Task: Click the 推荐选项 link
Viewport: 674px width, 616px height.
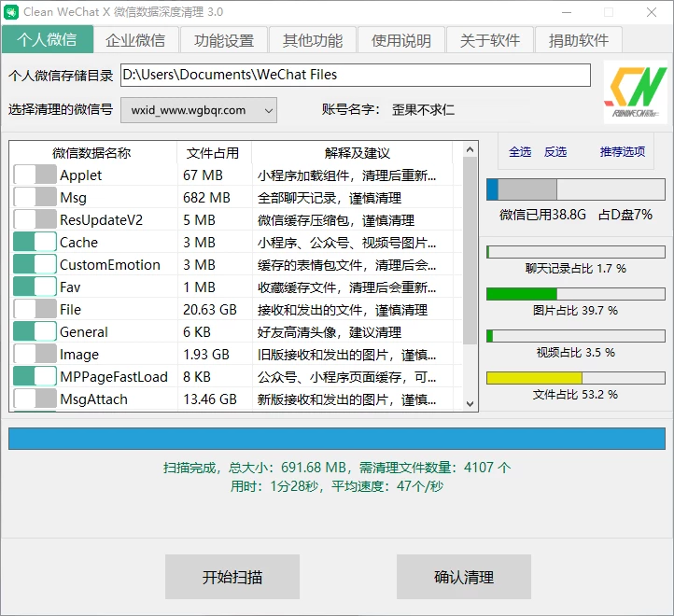Action: point(622,152)
